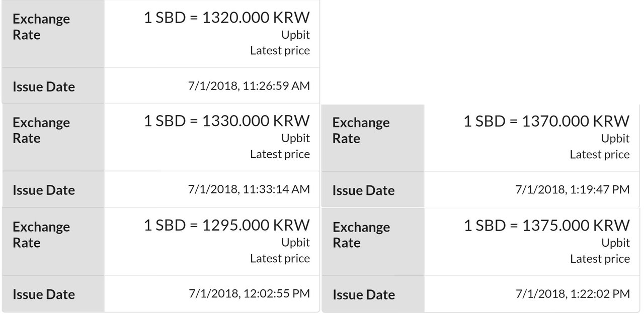644x315 pixels.
Task: Click Latest price under the 1375.000 rate
Action: click(600, 259)
